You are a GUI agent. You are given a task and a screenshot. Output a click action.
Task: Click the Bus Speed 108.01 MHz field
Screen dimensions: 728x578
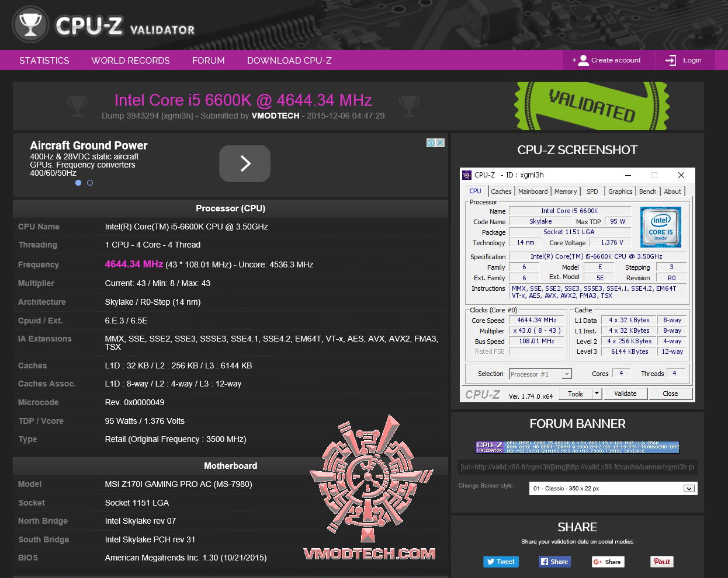[536, 341]
